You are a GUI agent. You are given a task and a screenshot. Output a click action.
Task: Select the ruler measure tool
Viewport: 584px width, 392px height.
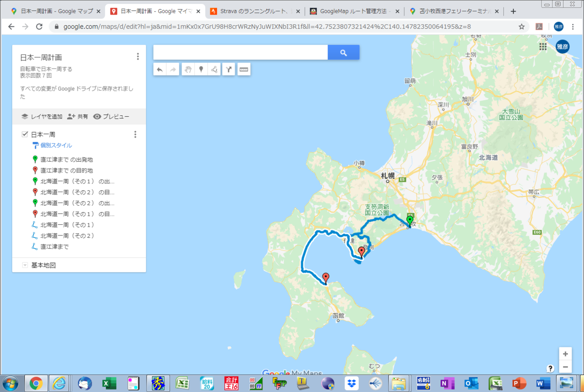[x=244, y=70]
